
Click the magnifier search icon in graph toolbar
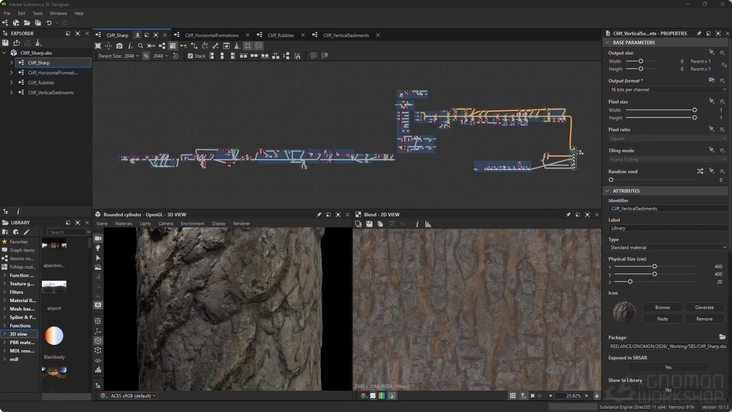pos(141,46)
